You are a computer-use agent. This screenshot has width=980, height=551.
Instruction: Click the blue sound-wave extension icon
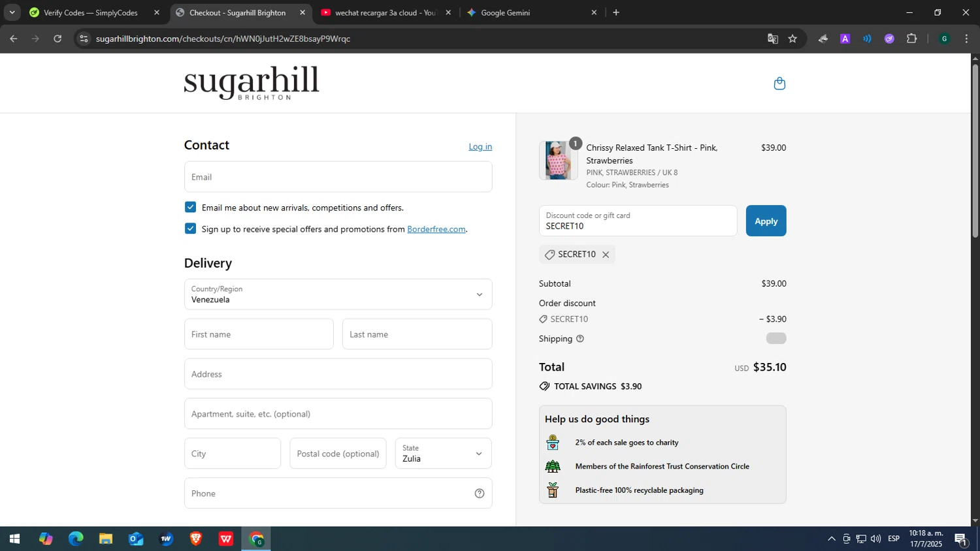[867, 39]
